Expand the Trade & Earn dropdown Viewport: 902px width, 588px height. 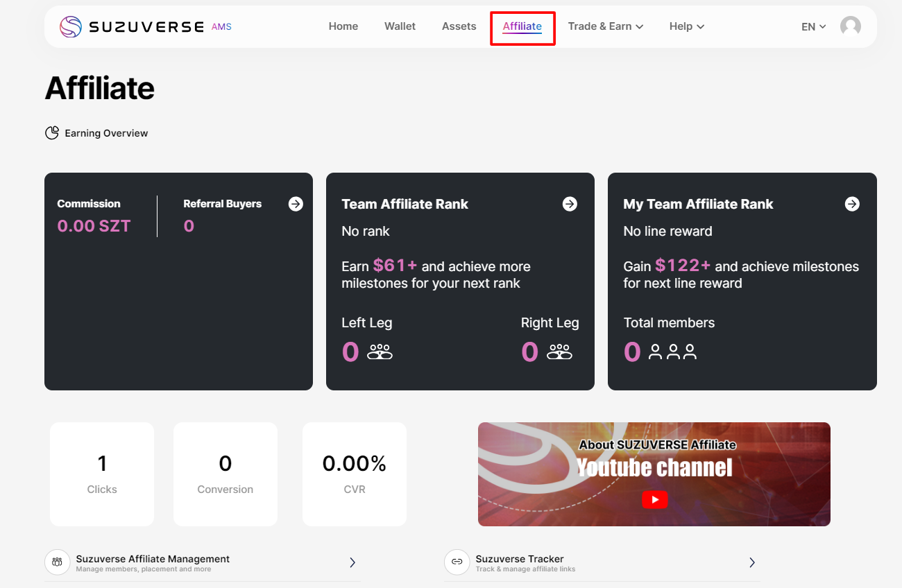coord(605,26)
